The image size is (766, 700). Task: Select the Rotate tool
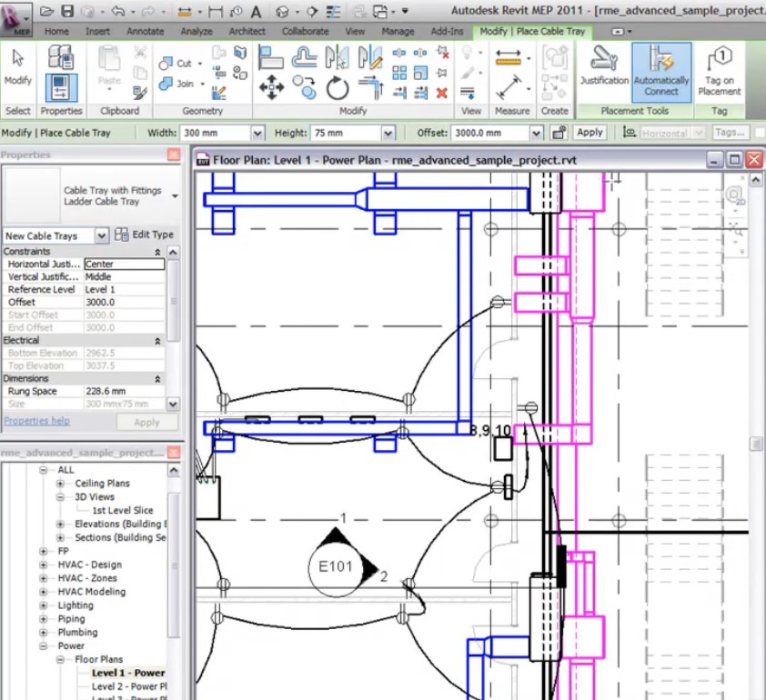(x=338, y=88)
